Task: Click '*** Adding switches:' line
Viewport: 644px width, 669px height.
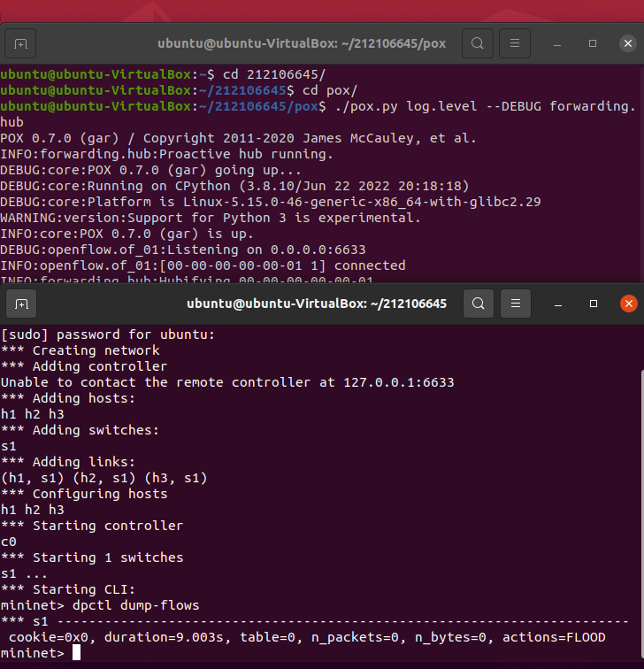Action: coord(80,430)
